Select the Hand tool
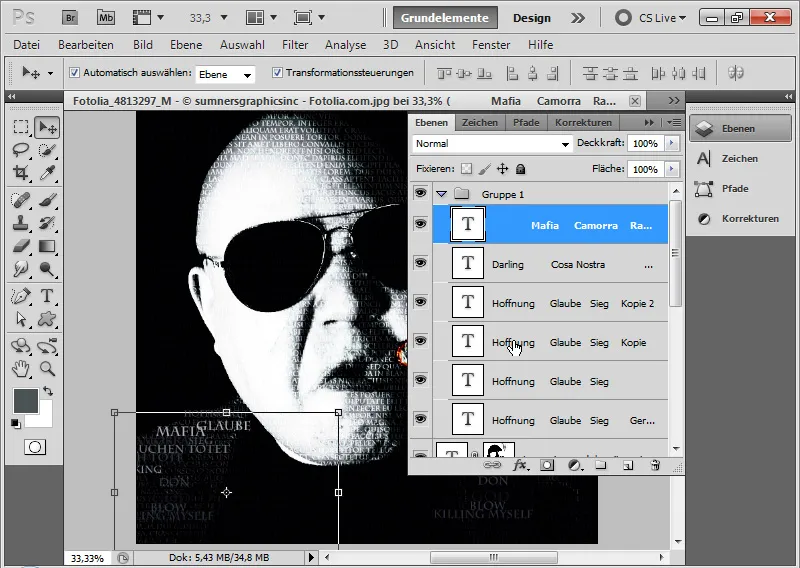Image resolution: width=800 pixels, height=568 pixels. click(x=21, y=368)
